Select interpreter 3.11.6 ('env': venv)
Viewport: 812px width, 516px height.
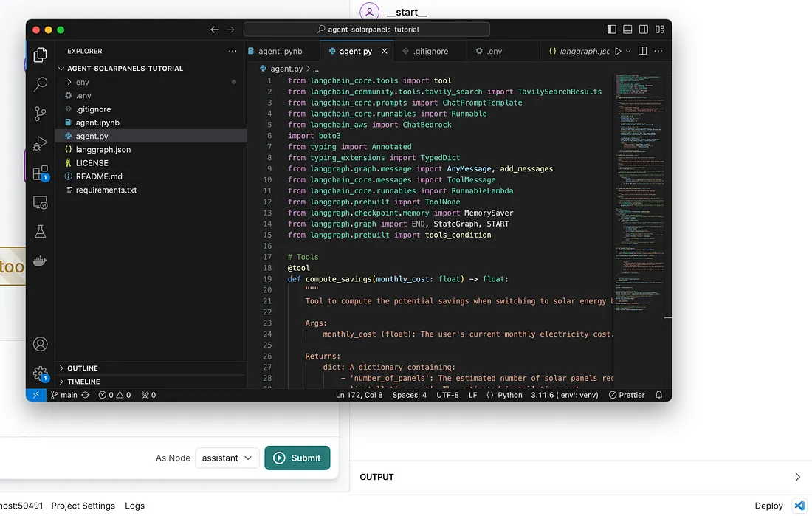coord(564,395)
